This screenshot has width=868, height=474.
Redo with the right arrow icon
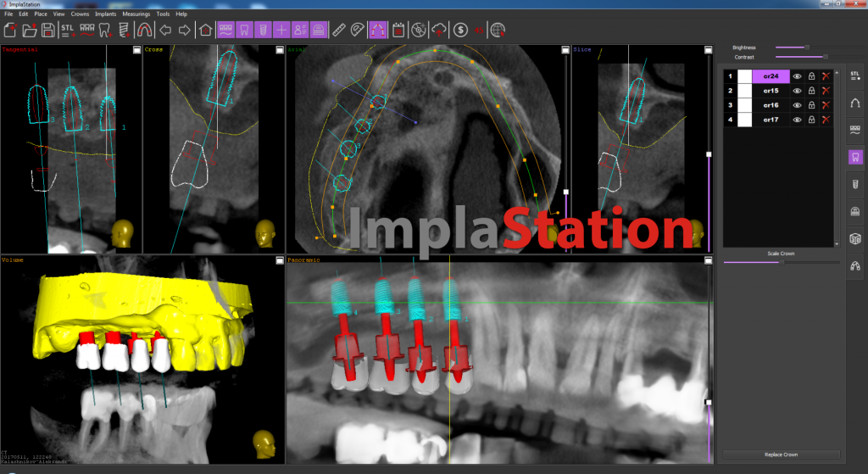click(x=184, y=30)
